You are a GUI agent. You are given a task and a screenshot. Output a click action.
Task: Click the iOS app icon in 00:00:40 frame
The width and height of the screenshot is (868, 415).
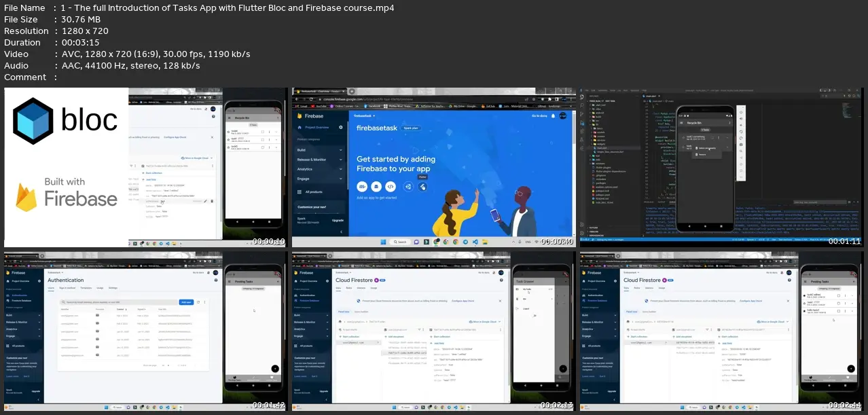click(x=362, y=187)
